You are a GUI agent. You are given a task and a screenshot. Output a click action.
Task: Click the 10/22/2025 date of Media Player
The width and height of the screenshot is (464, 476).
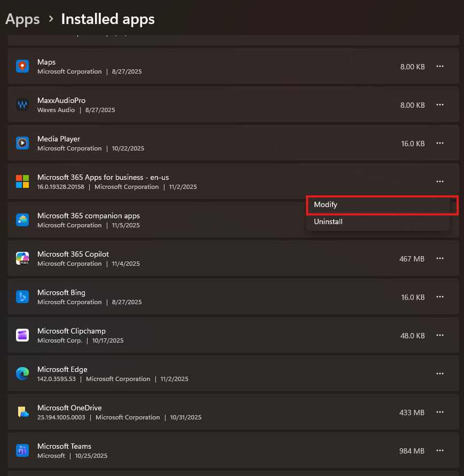pos(128,148)
